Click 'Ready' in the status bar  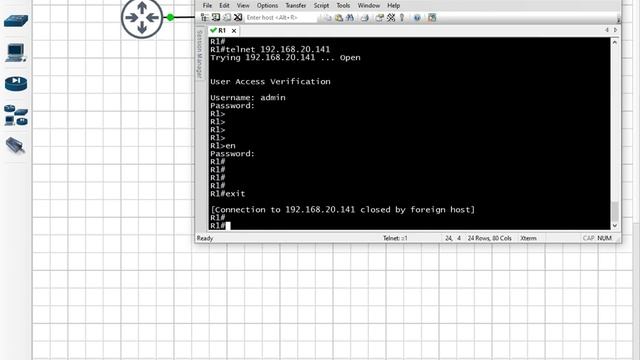205,238
